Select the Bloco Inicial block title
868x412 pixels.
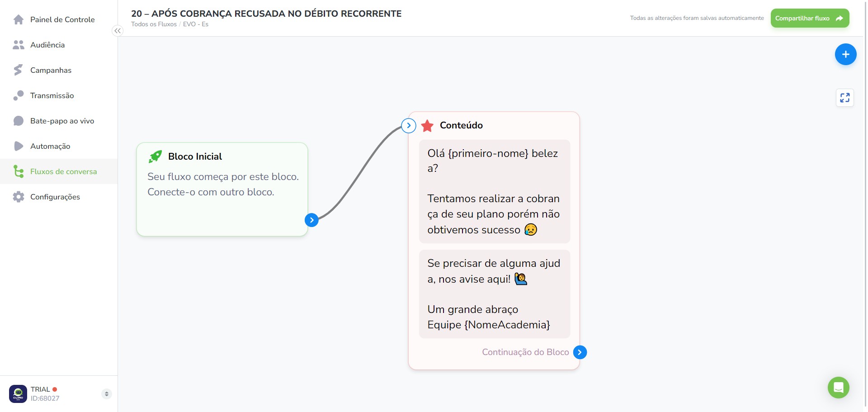[195, 156]
